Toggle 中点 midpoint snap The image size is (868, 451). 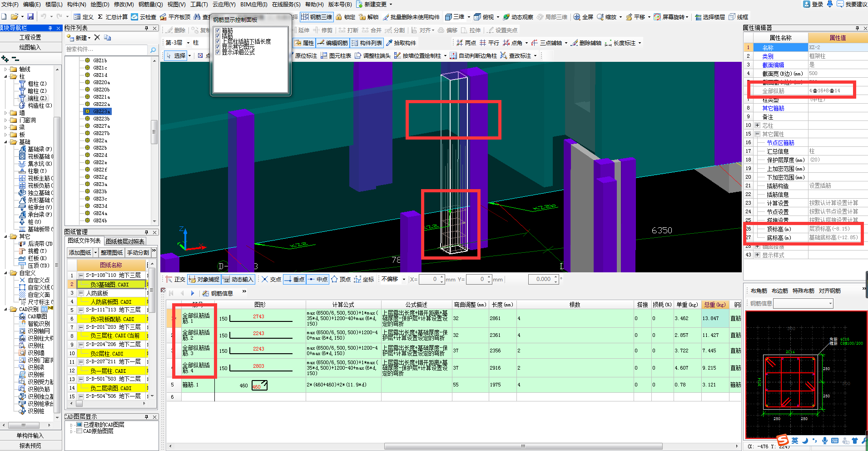tap(317, 279)
